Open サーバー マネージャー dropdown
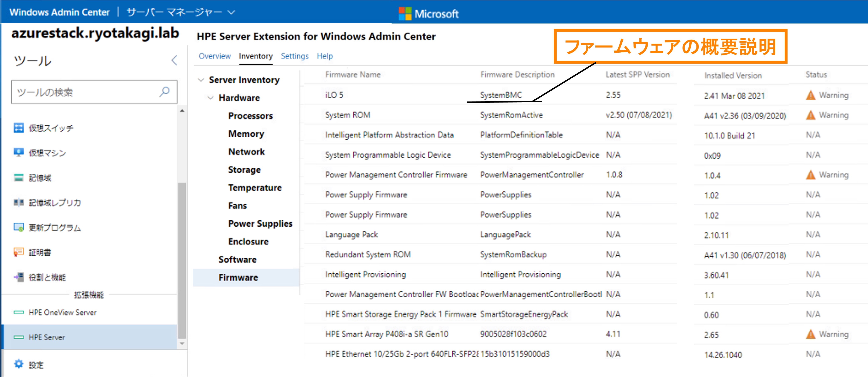 (181, 12)
